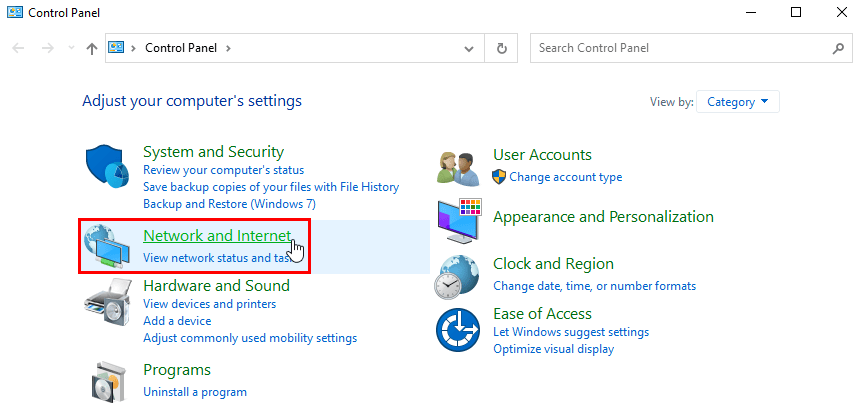Image resolution: width=864 pixels, height=414 pixels.
Task: Open the Programs category heading
Action: tap(177, 369)
